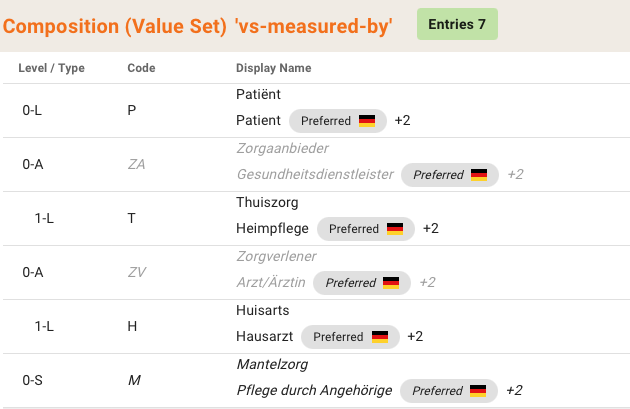Show +2 names for Pflege durch Angehörige
This screenshot has width=630, height=409.
[x=514, y=391]
